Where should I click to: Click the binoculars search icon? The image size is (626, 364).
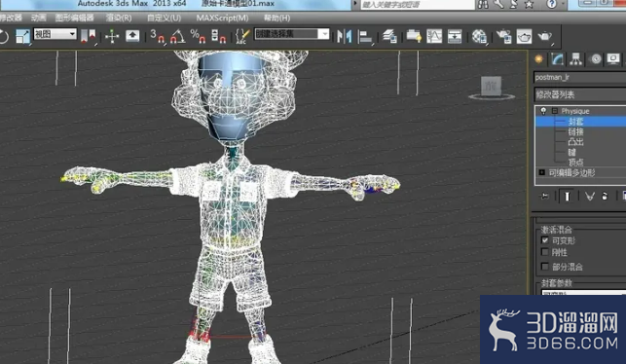[483, 5]
